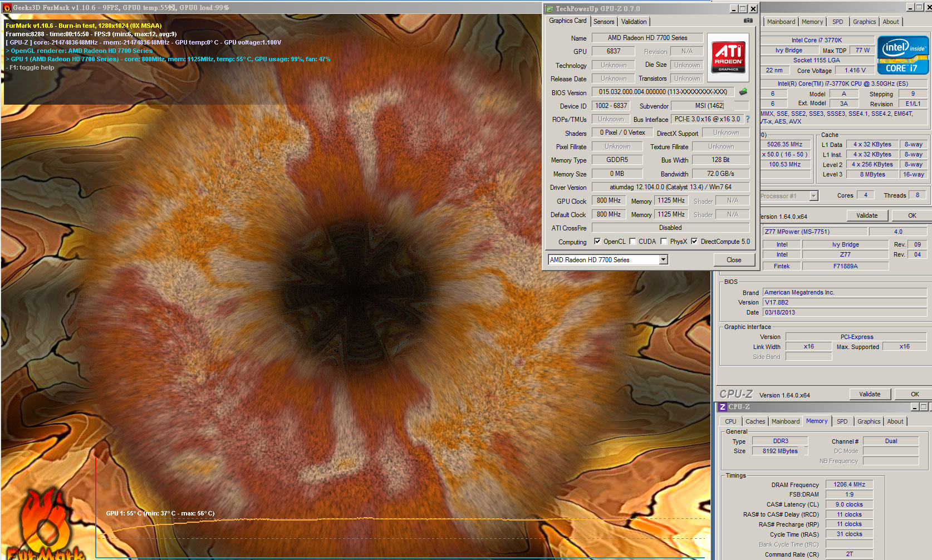Click the green BIOS save chip icon
The width and height of the screenshot is (932, 560).
(743, 92)
